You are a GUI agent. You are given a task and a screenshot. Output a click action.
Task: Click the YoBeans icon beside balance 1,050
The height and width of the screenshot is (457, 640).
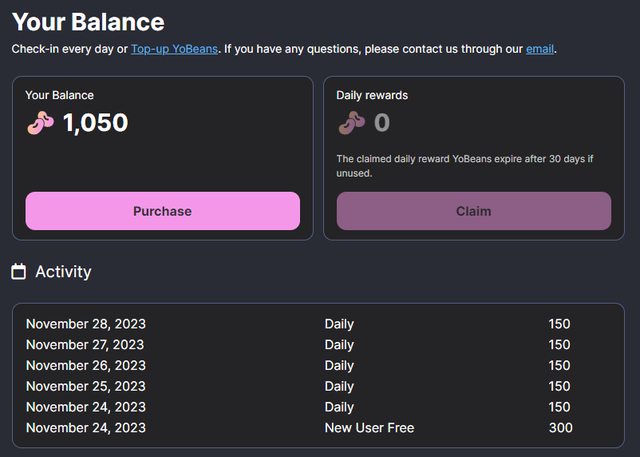(x=41, y=123)
